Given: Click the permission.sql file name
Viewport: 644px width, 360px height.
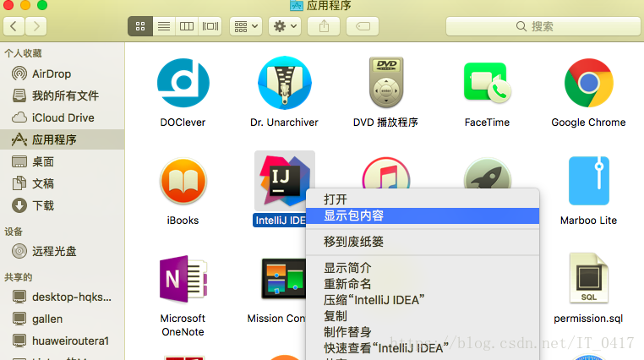Looking at the screenshot, I should click(588, 319).
